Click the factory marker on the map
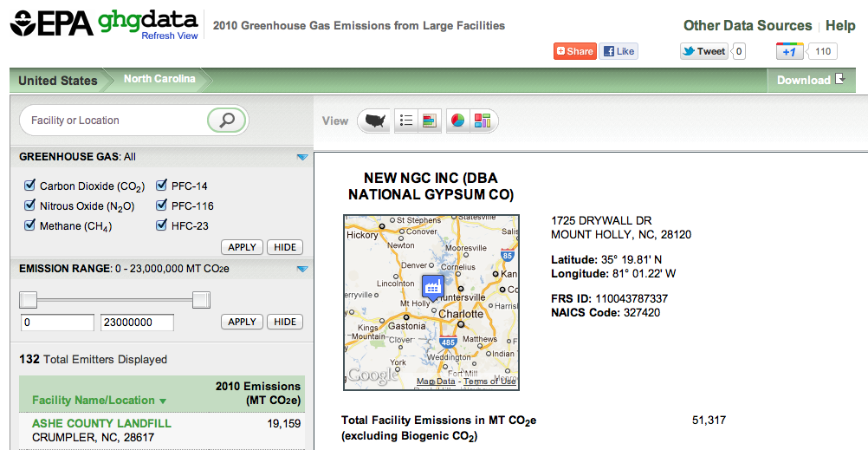The width and height of the screenshot is (868, 450). pos(432,288)
